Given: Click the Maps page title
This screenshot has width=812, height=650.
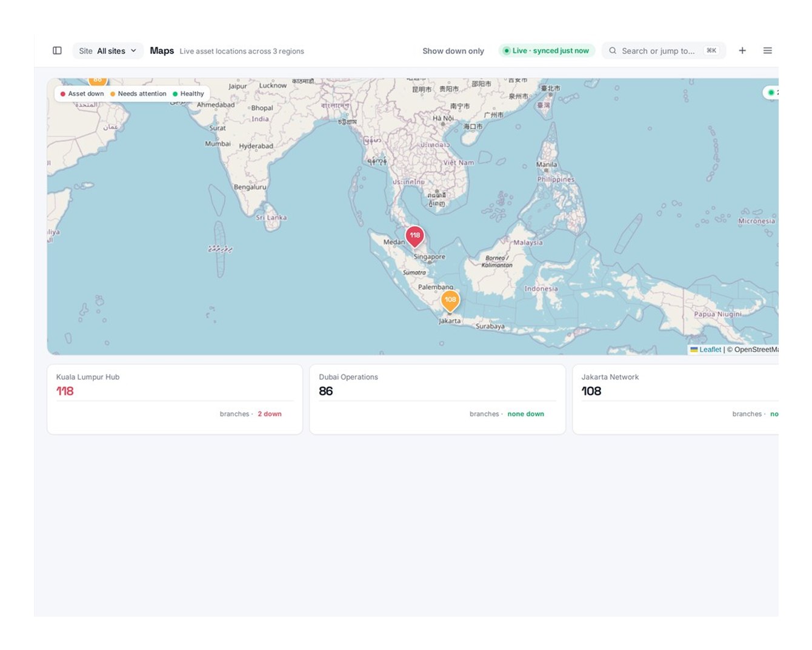Looking at the screenshot, I should pos(162,51).
